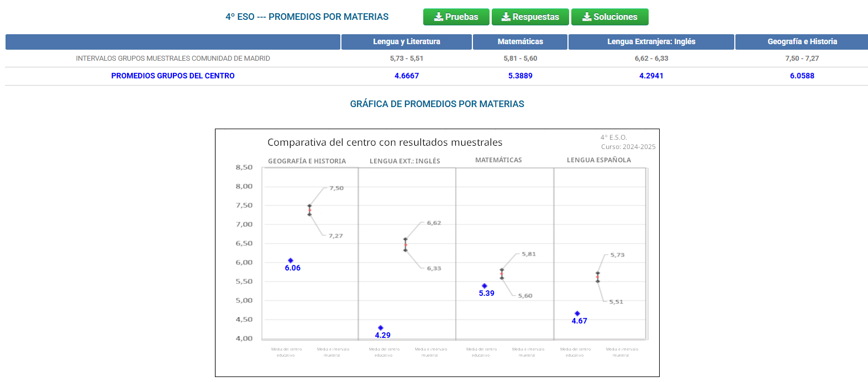Click the center average 4.2941
The height and width of the screenshot is (382, 868).
pos(651,76)
